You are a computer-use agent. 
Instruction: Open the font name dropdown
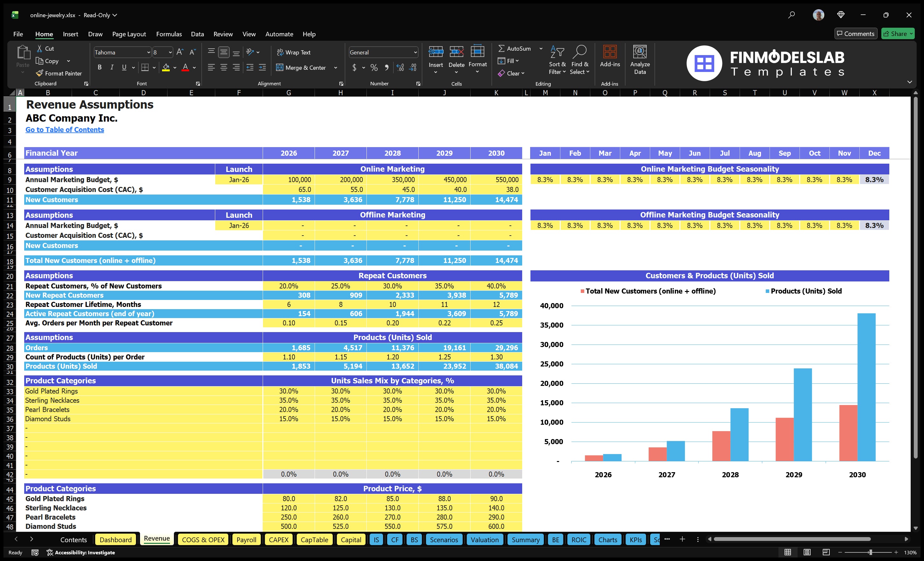click(148, 52)
